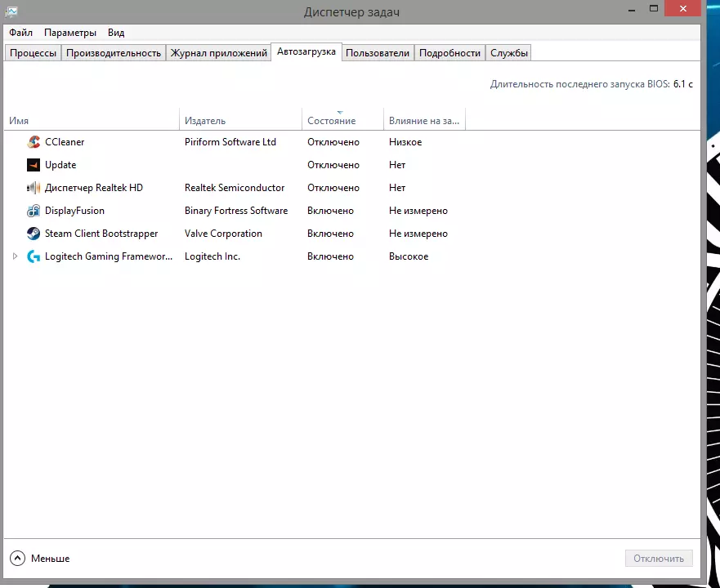Maximize the Диспетчер задач window
Image resolution: width=720 pixels, height=588 pixels.
coord(654,9)
